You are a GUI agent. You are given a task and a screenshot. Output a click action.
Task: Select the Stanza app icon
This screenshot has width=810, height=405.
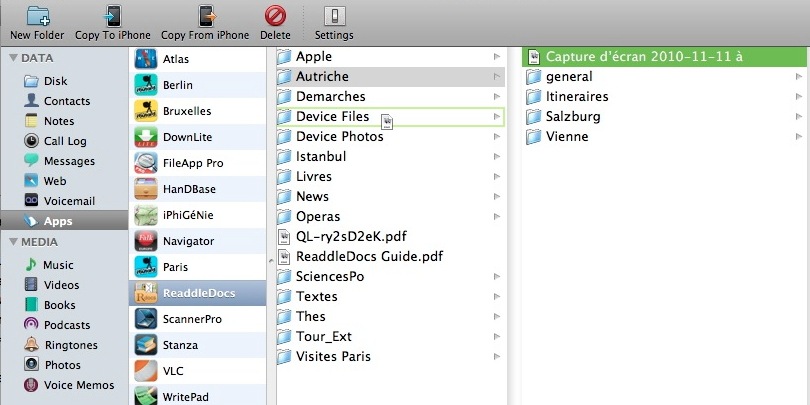coord(145,344)
